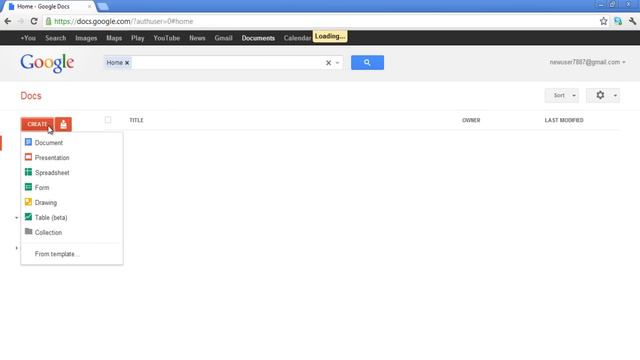Go to Play in the Google bar
Screen dimensions: 640x360
point(138,38)
